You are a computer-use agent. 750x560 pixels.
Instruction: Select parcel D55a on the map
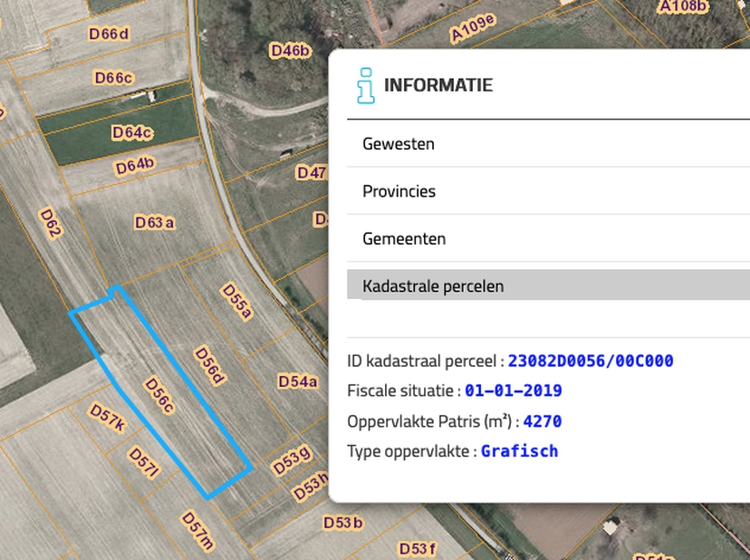coord(236,301)
